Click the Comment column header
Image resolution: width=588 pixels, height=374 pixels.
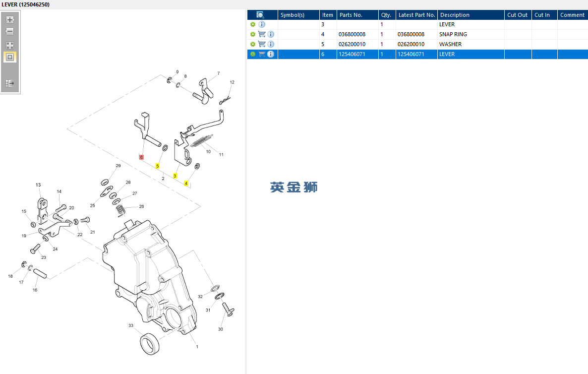(x=573, y=15)
